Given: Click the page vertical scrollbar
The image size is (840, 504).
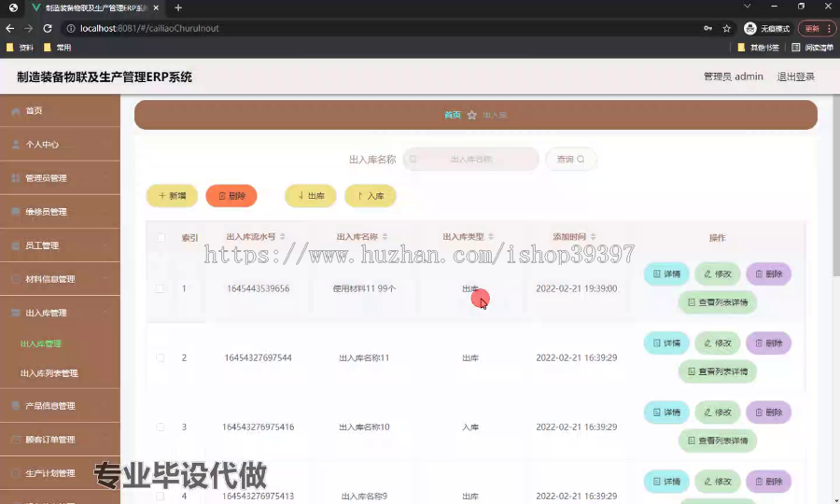Looking at the screenshot, I should click(x=836, y=188).
